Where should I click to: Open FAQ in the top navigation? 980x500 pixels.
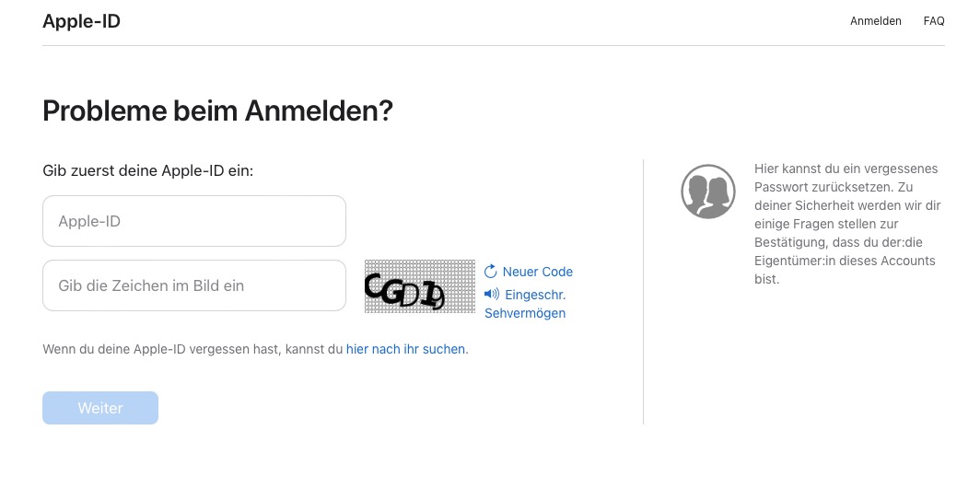[934, 21]
